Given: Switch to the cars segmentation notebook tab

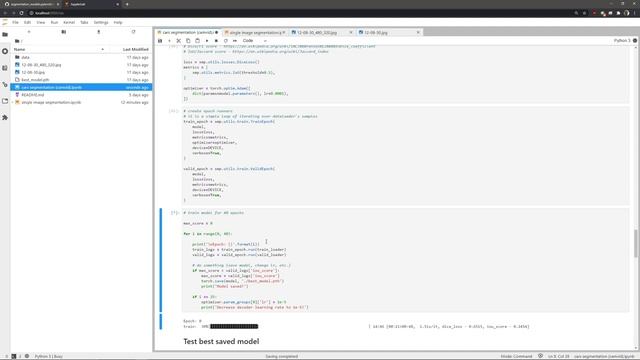Looking at the screenshot, I should click(188, 32).
